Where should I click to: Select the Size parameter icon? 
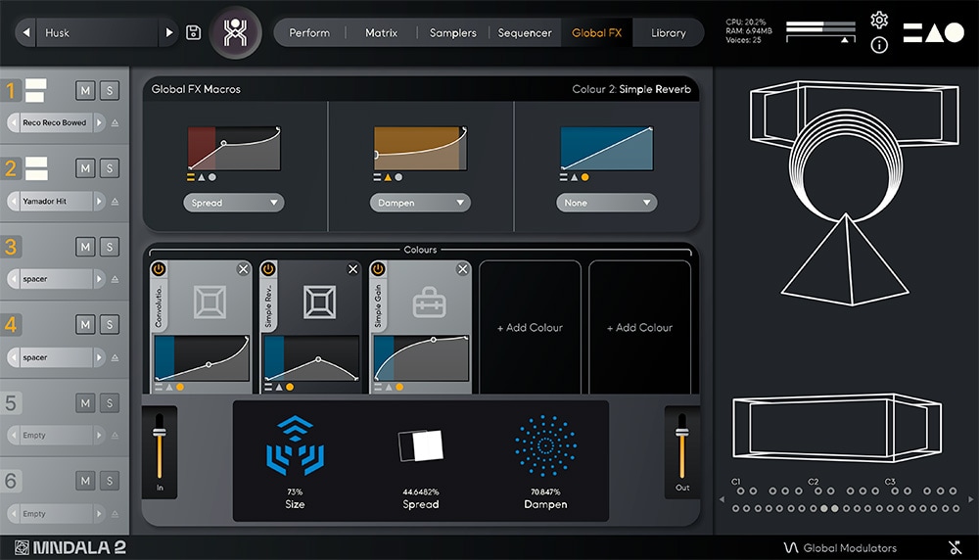pos(295,445)
